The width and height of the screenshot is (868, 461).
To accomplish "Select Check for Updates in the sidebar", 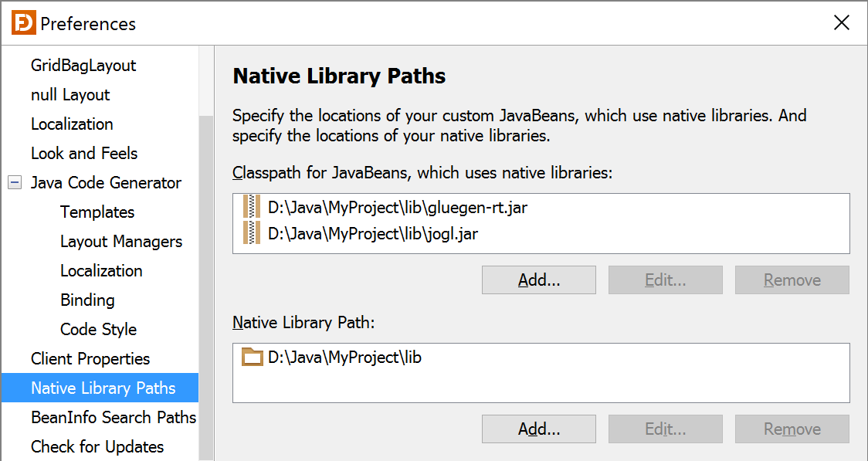I will (x=97, y=446).
